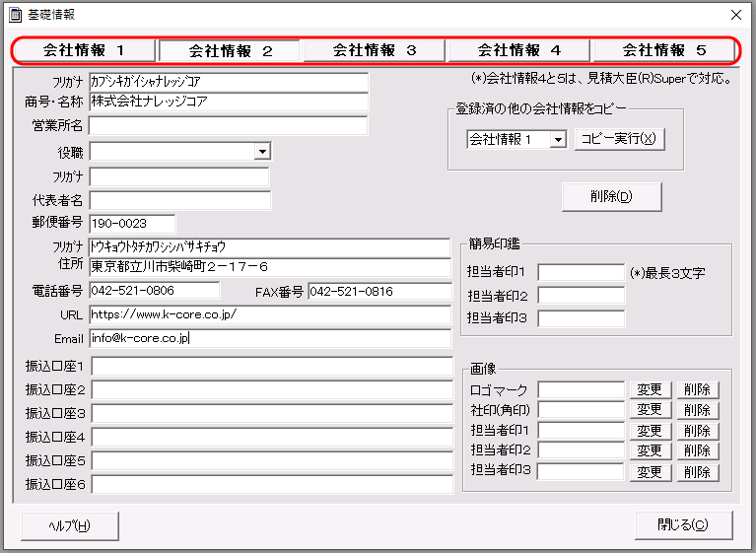Click 削除 for ロゴマーク image
This screenshot has width=756, height=553.
(697, 389)
